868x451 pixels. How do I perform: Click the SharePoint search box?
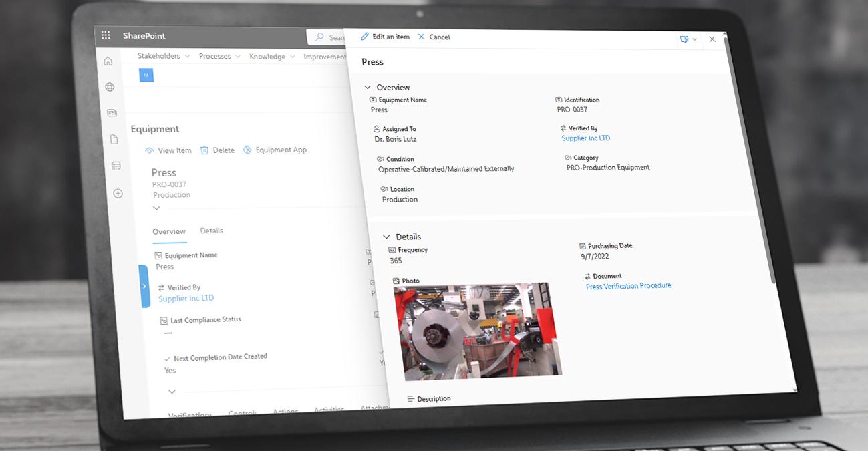click(326, 37)
